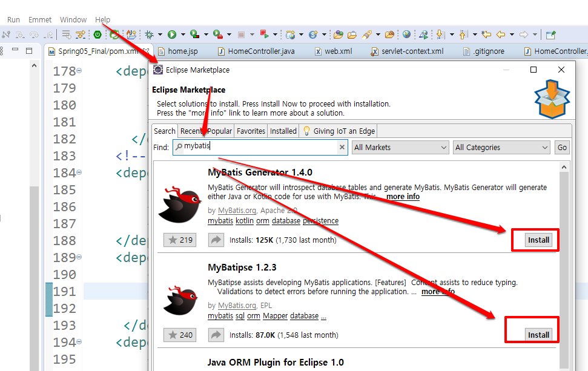
Task: Star MyBatipse with 240 favorites
Action: click(x=180, y=335)
